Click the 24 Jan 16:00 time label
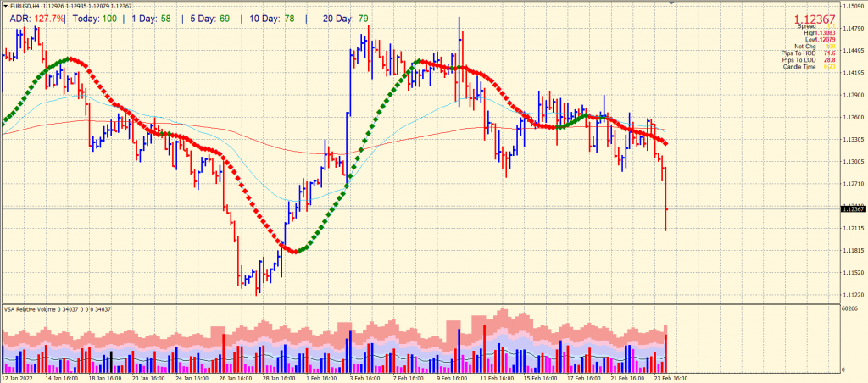Viewport: 868px width, 383px height. point(193,379)
